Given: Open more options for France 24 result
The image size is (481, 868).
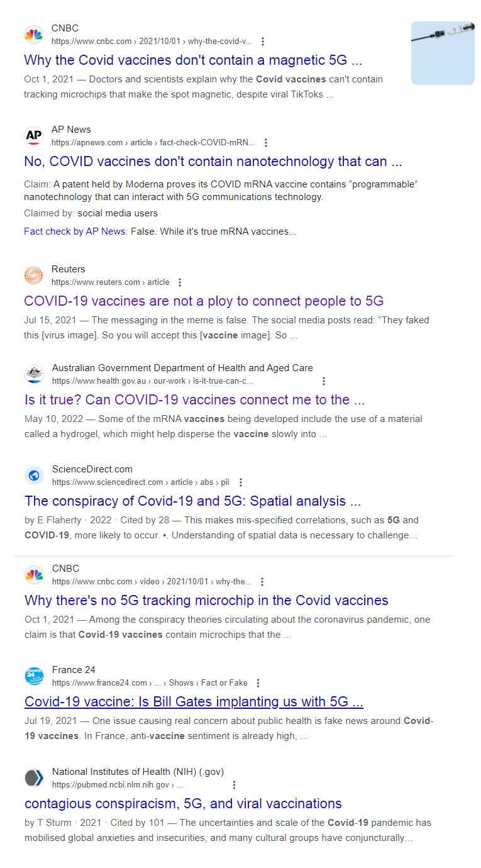Looking at the screenshot, I should pyautogui.click(x=258, y=683).
